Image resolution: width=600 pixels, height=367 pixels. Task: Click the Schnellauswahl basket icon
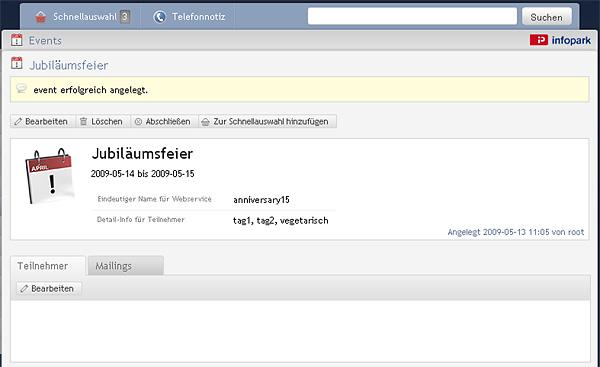pos(41,17)
